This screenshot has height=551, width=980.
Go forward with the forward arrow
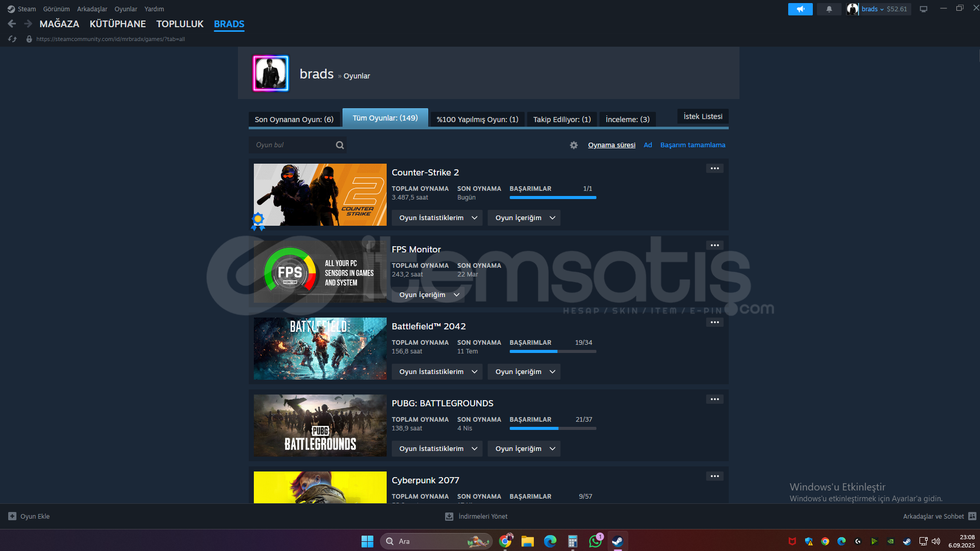click(28, 24)
